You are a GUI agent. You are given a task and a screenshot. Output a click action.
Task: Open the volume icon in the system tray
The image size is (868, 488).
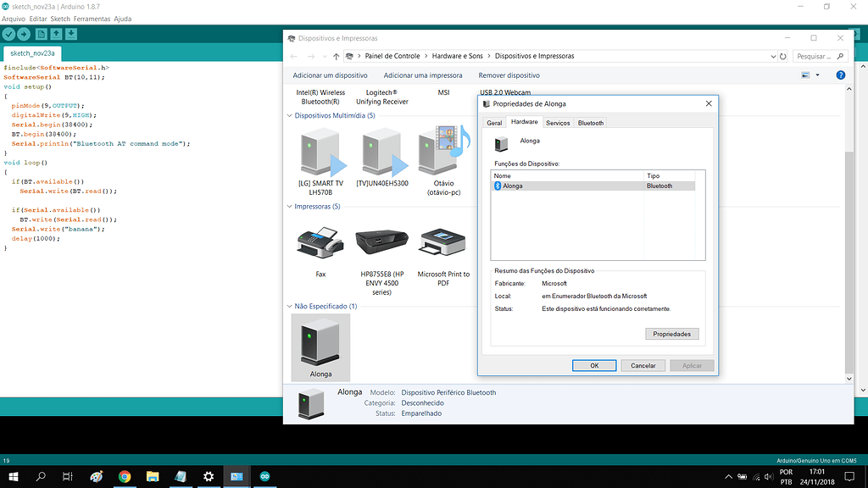pyautogui.click(x=767, y=476)
